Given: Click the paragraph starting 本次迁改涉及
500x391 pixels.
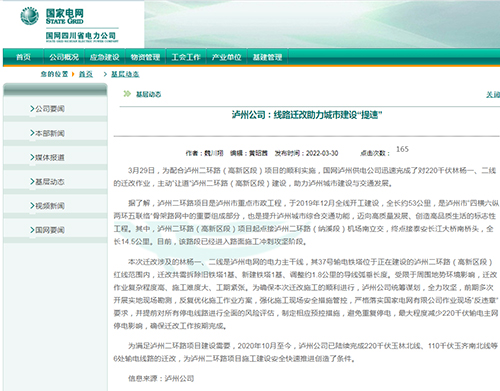Looking at the screenshot, I should point(306,294).
